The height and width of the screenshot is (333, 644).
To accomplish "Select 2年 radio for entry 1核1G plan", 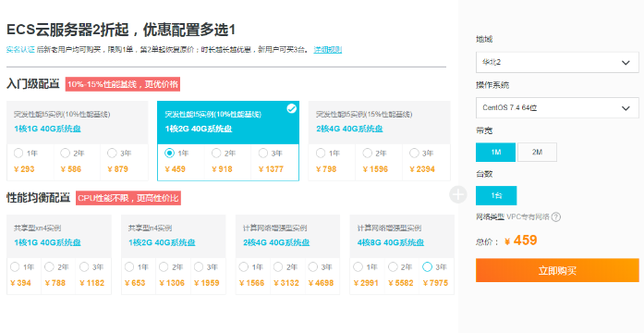I will (65, 154).
